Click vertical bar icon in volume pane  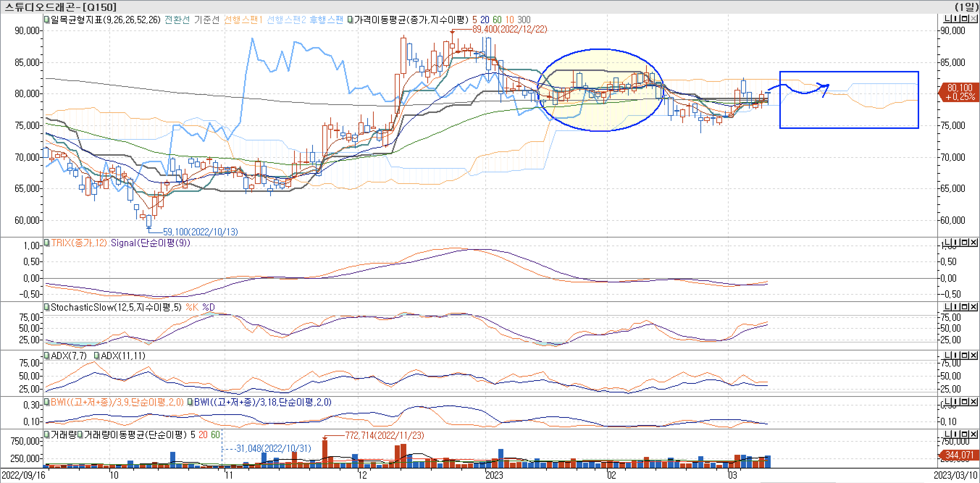(x=956, y=434)
